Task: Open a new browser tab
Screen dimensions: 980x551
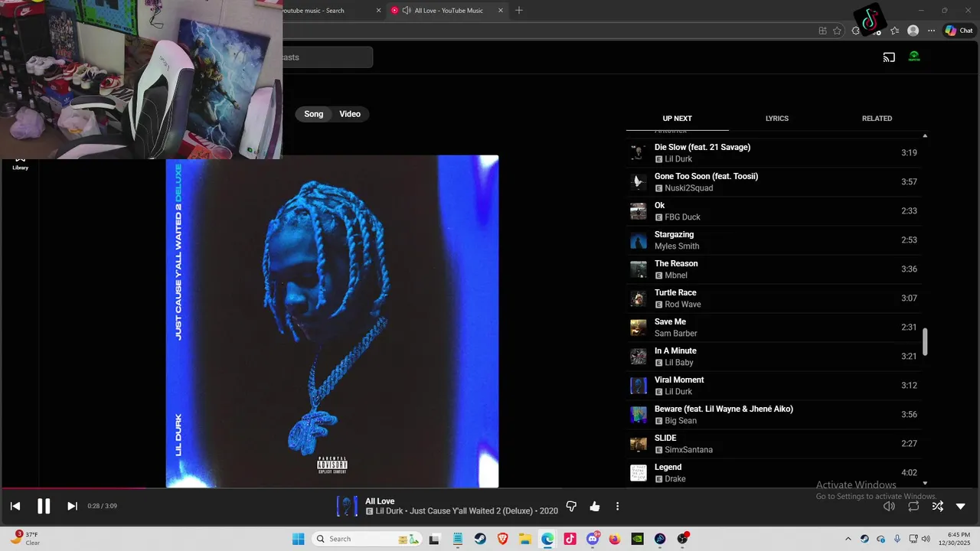Action: (x=519, y=11)
